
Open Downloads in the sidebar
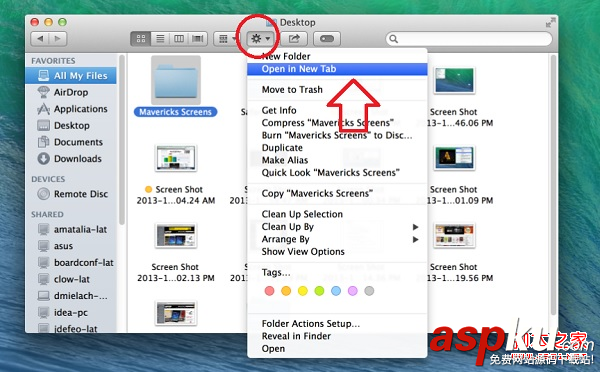coord(71,158)
